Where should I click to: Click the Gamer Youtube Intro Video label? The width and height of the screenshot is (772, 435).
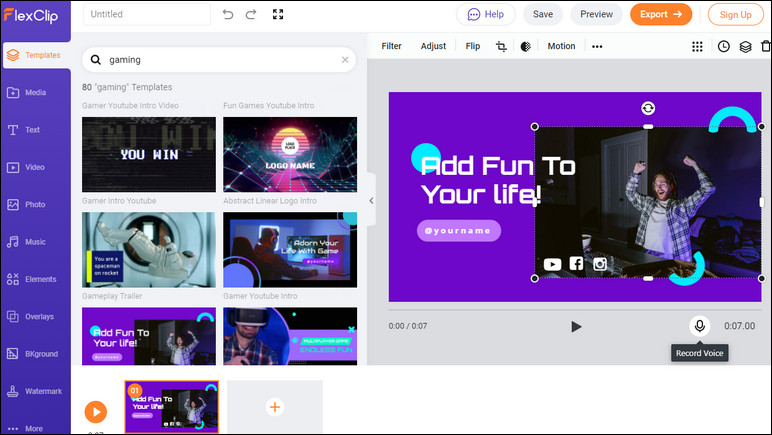point(130,105)
